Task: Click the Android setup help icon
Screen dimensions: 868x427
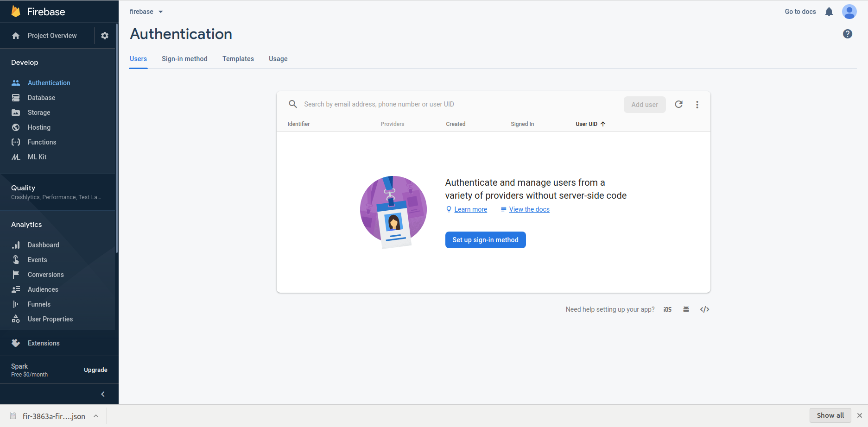Action: coord(686,309)
